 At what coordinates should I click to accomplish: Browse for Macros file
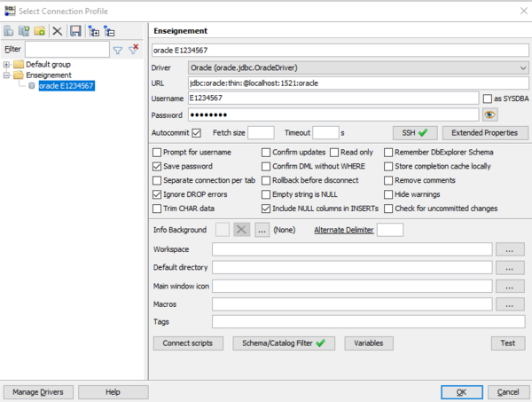pos(510,304)
